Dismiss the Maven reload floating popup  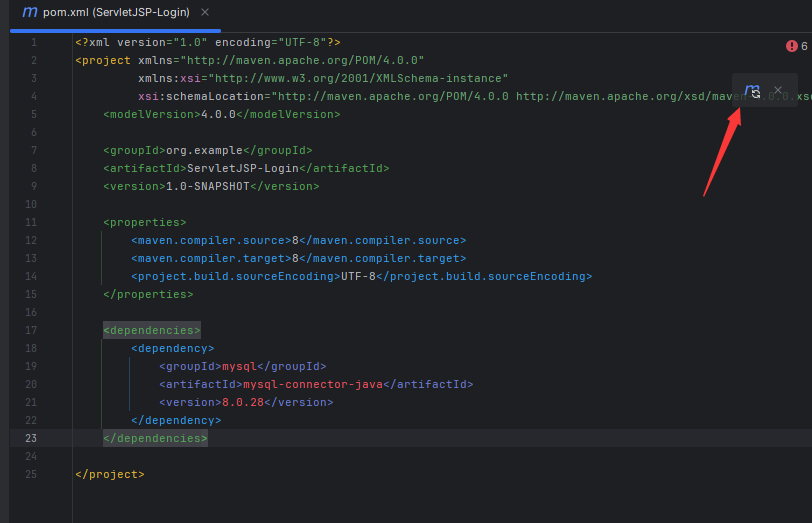point(778,90)
